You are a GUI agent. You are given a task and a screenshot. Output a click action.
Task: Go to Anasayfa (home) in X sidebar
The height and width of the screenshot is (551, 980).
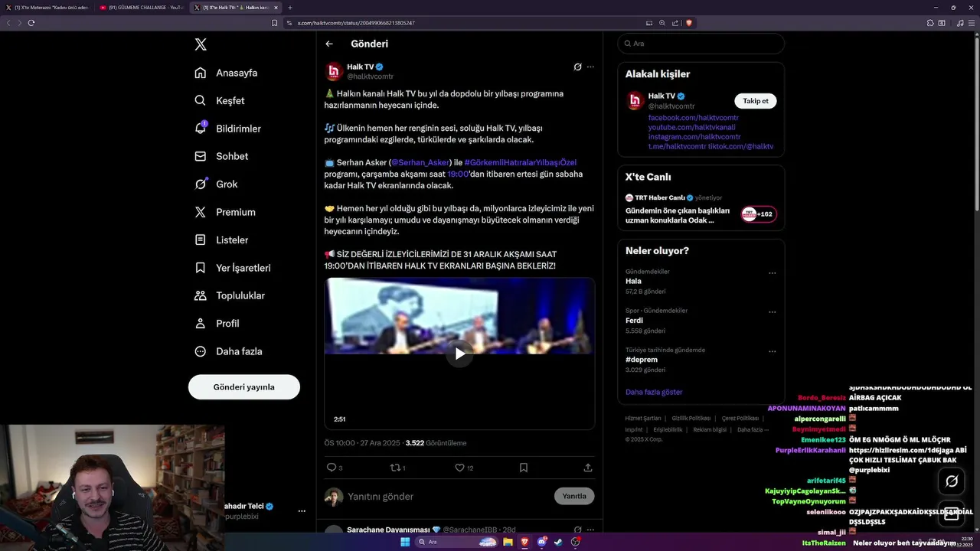[226, 73]
